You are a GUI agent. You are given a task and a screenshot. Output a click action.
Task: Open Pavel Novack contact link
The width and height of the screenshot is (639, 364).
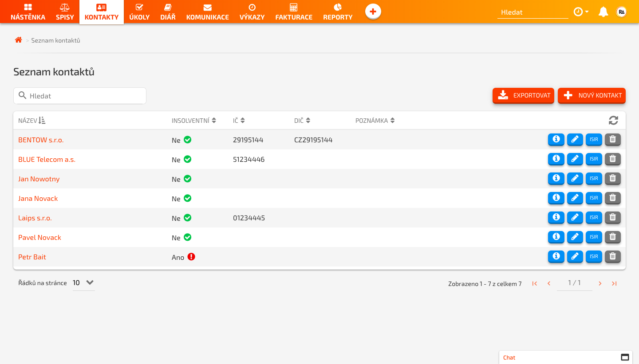[x=39, y=237]
